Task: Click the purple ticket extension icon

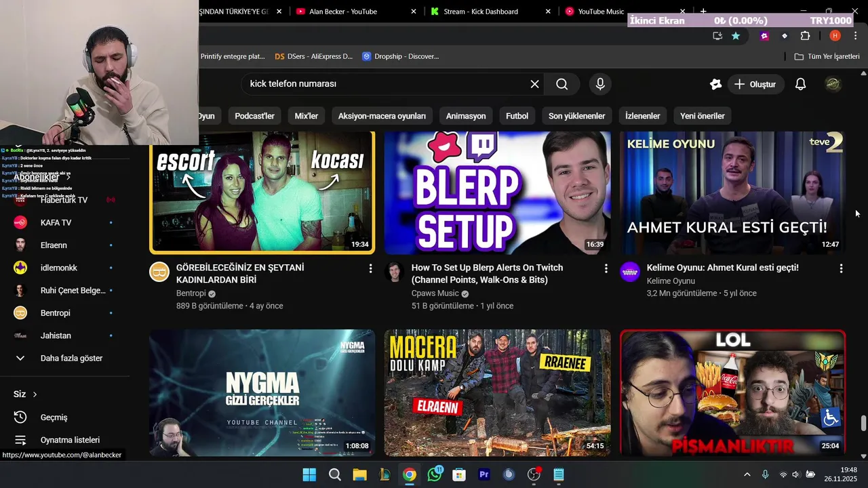Action: click(x=765, y=36)
